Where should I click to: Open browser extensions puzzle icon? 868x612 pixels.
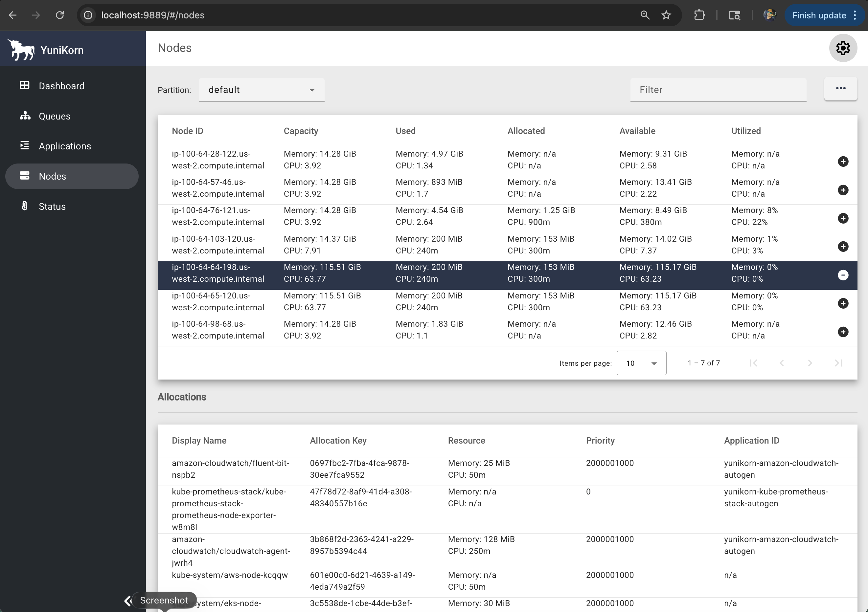(699, 15)
